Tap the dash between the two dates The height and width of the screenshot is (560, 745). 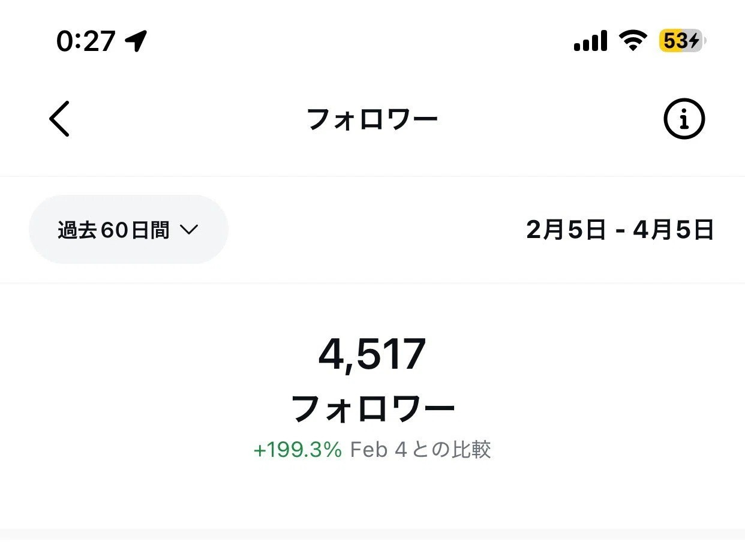click(619, 230)
